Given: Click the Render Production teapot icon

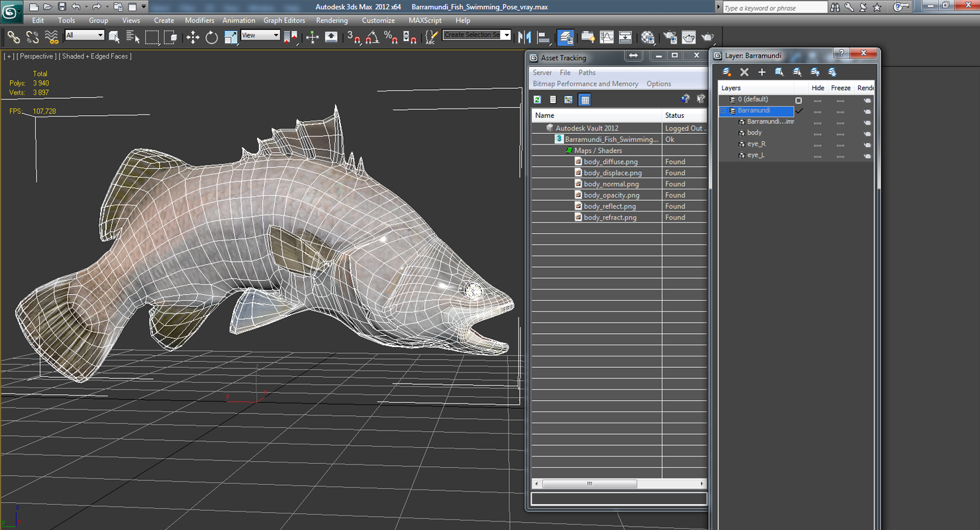Looking at the screenshot, I should [x=708, y=38].
